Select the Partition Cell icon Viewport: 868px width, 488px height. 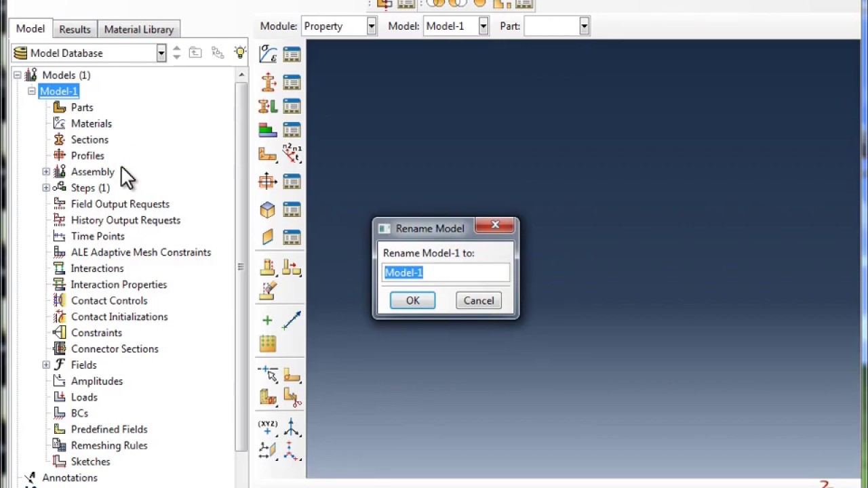coord(268,398)
